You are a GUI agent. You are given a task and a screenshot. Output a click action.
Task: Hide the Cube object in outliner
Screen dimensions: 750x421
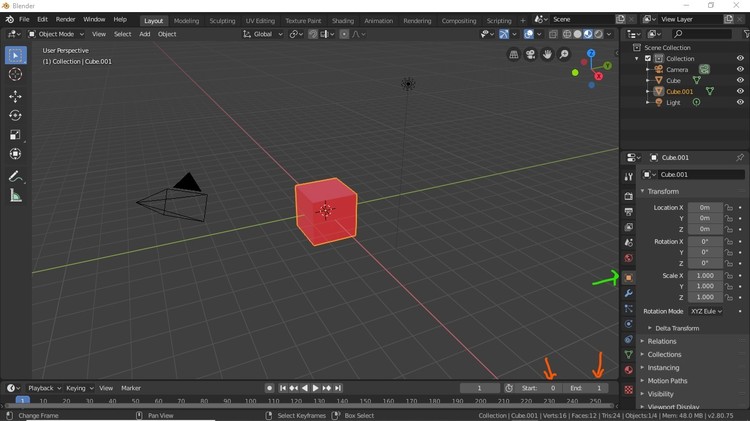click(x=740, y=80)
